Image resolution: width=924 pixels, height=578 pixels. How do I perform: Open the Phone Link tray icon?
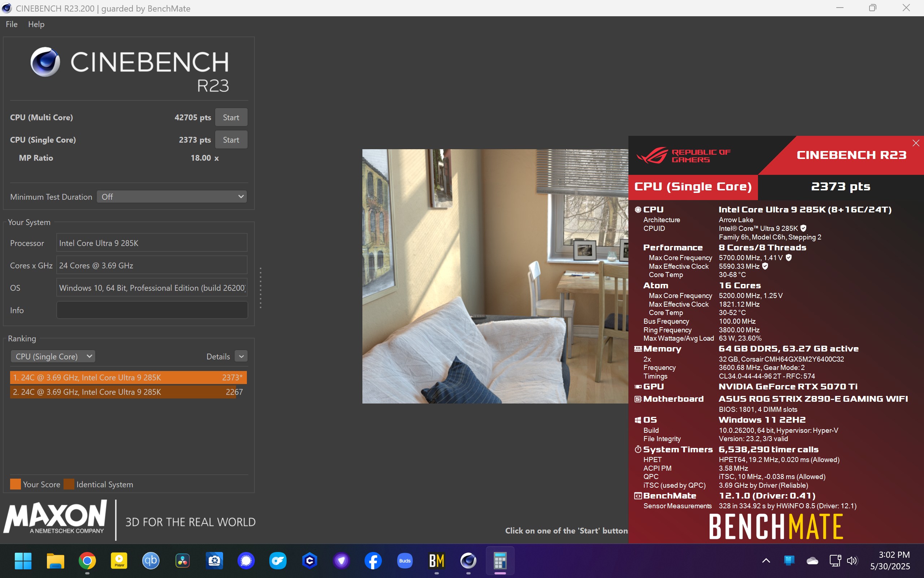(789, 561)
